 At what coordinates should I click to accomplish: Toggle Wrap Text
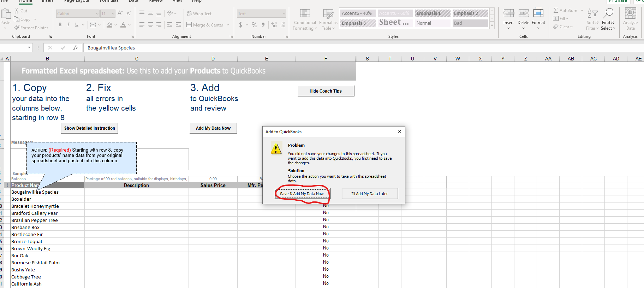tap(199, 13)
